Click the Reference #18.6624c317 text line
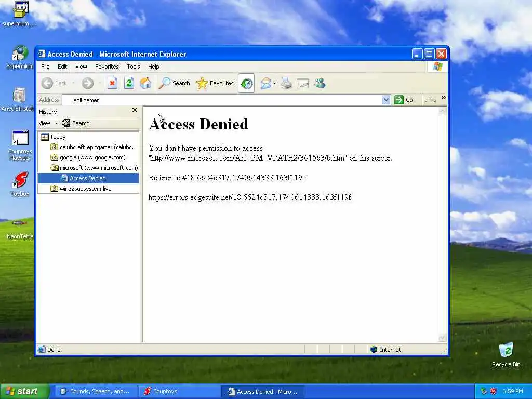Viewport: 532px width, 399px height. 227,178
